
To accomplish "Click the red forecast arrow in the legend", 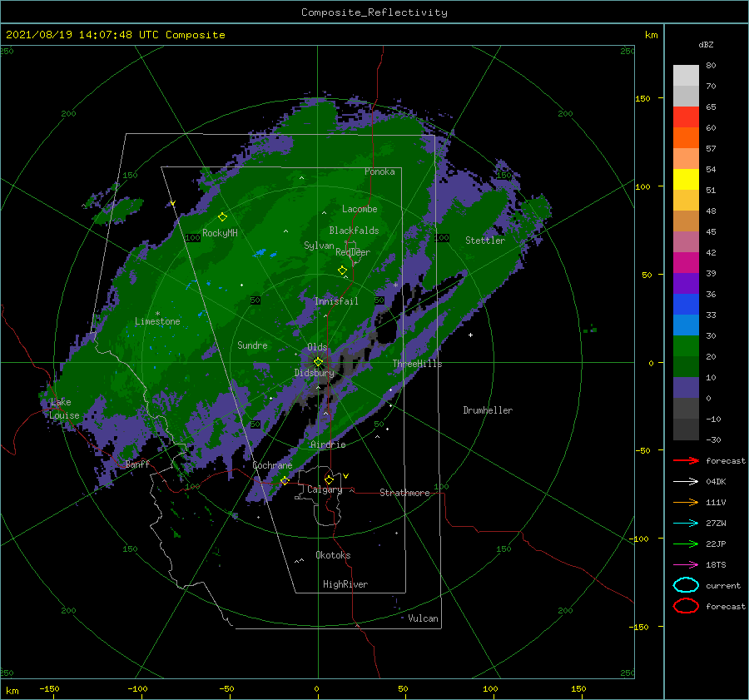I will (686, 460).
